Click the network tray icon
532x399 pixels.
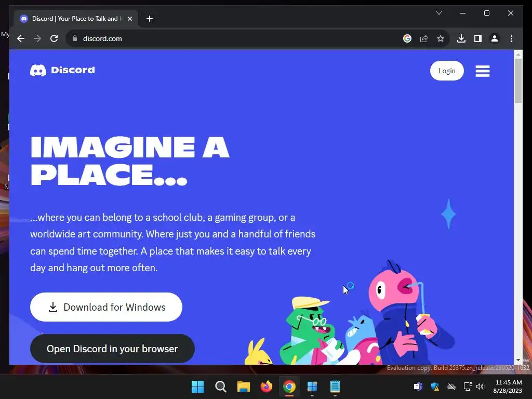[468, 387]
